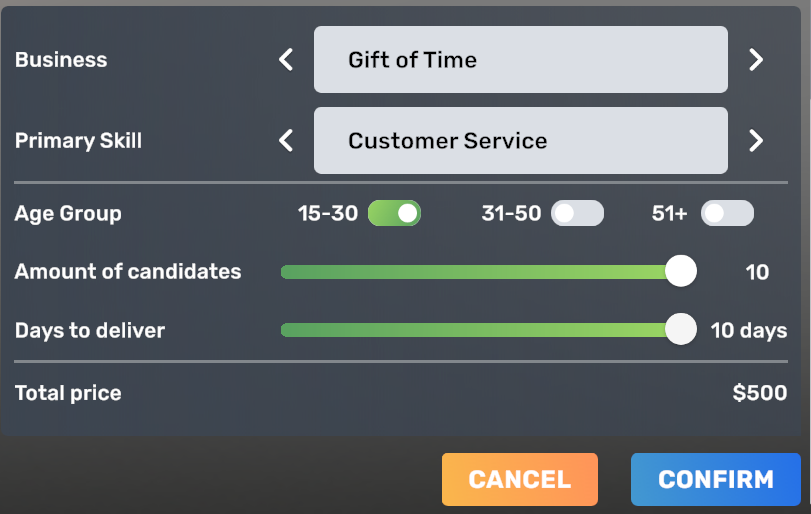Click the Age Group label
811x514 pixels.
coord(68,213)
